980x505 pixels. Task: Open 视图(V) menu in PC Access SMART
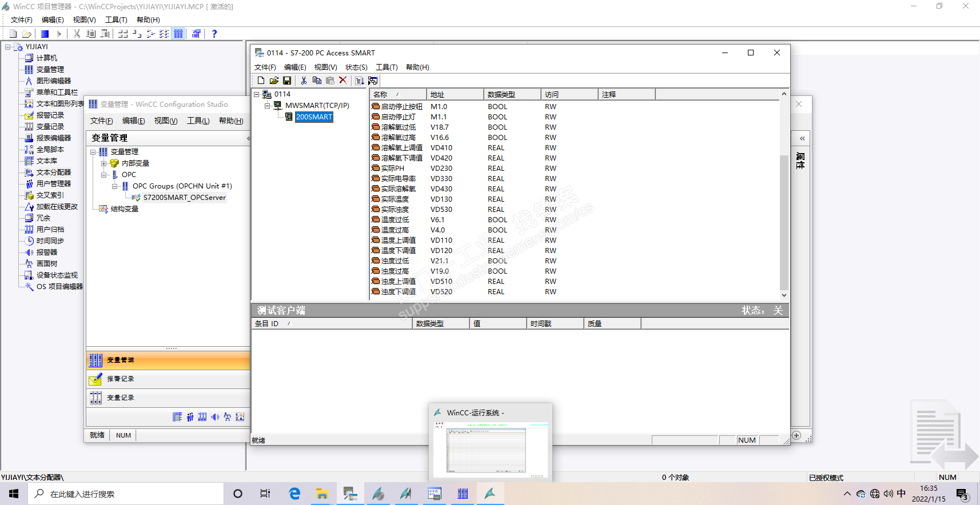click(325, 67)
